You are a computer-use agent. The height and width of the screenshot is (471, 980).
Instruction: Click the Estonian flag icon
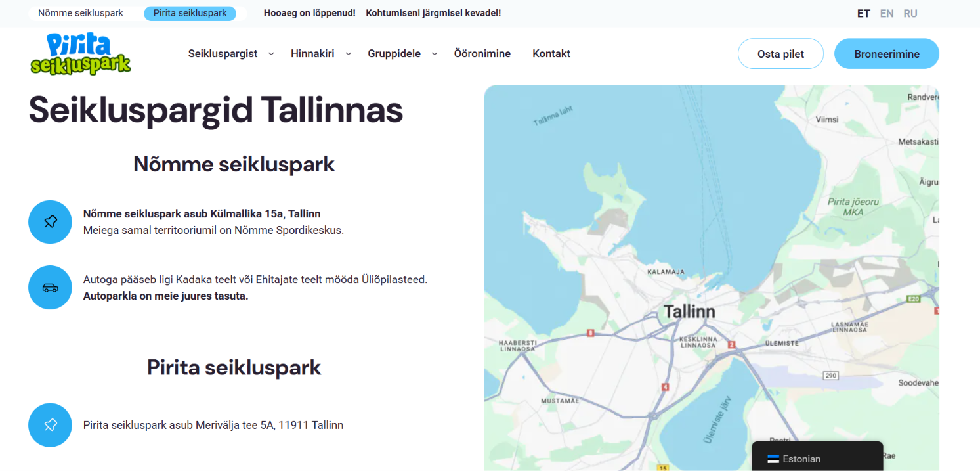773,459
